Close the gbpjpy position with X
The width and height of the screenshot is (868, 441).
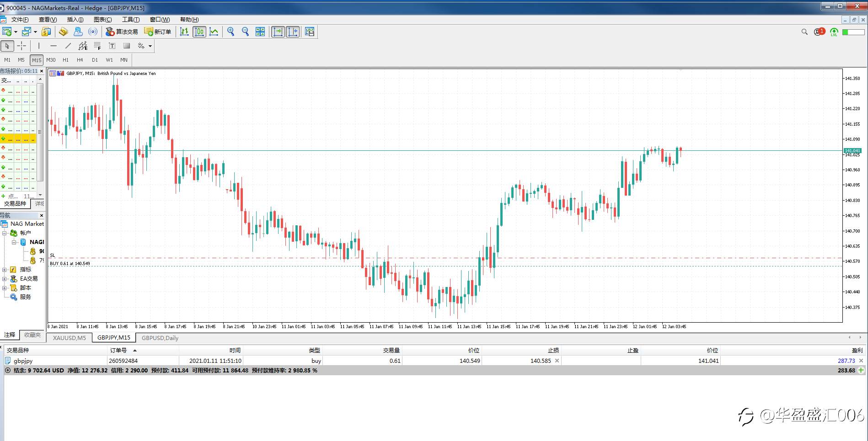click(x=861, y=361)
